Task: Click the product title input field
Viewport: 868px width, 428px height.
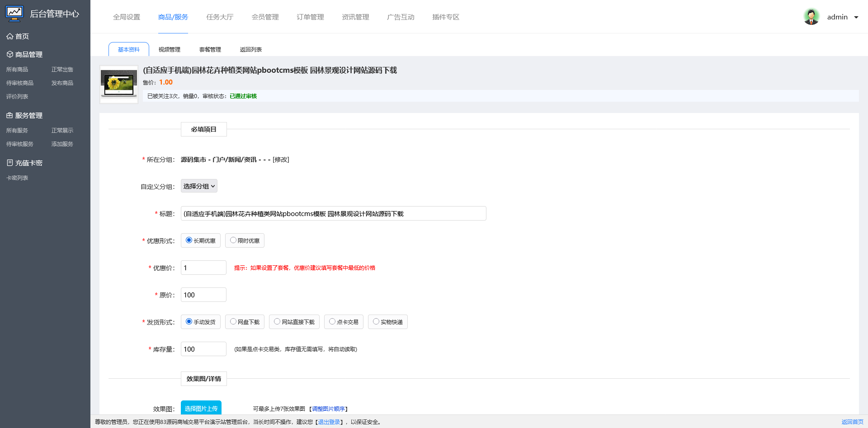Action: pyautogui.click(x=334, y=213)
